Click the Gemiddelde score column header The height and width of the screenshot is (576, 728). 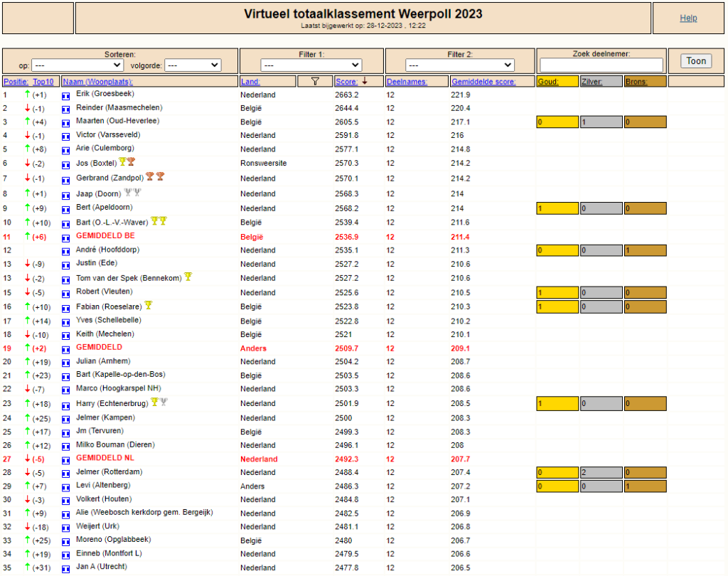(483, 82)
